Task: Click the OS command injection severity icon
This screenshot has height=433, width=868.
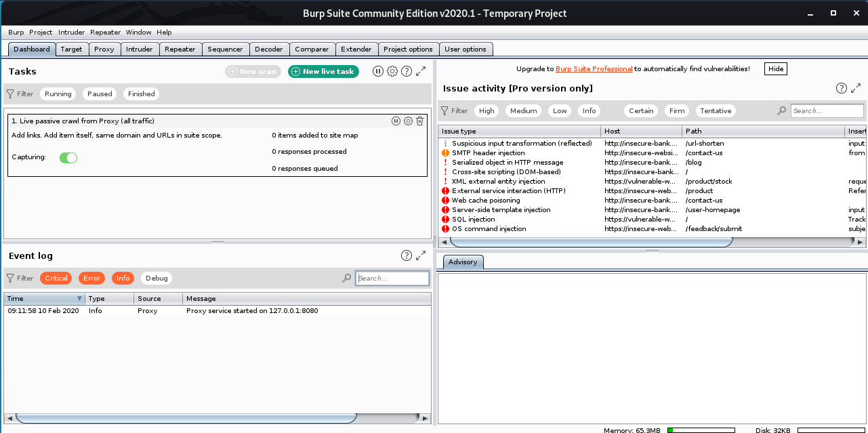Action: point(445,229)
